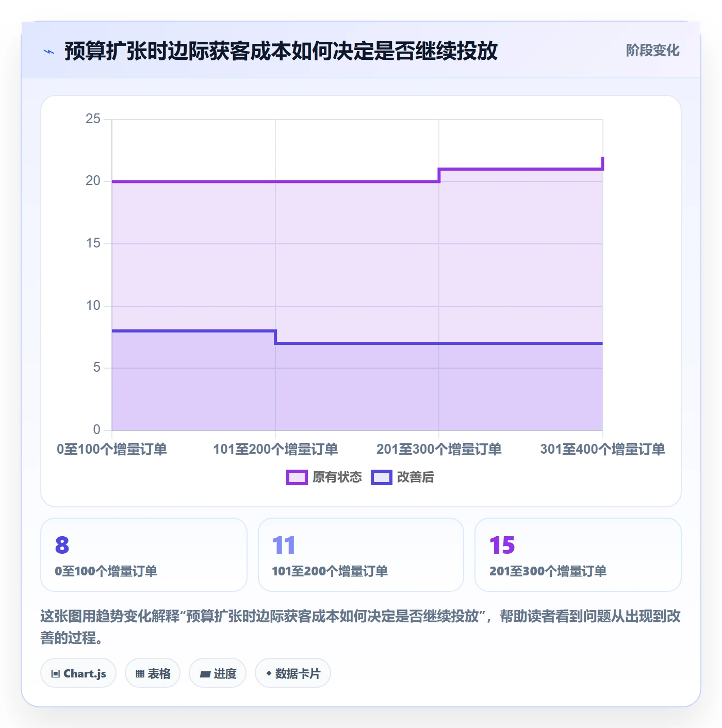
Task: Click the y-axis value 10
Action: (93, 306)
